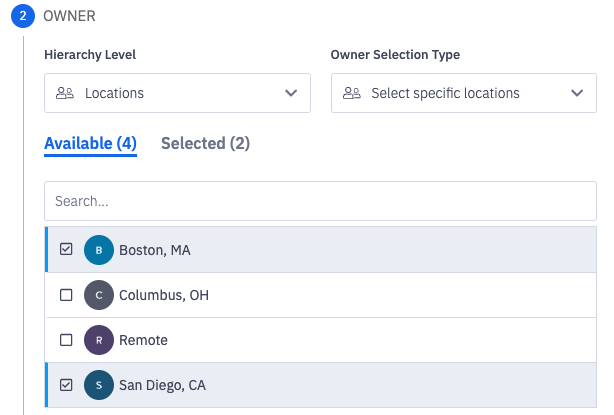614x415 pixels.
Task: Expand Hierarchy Level dropdown chevron
Action: pos(291,93)
